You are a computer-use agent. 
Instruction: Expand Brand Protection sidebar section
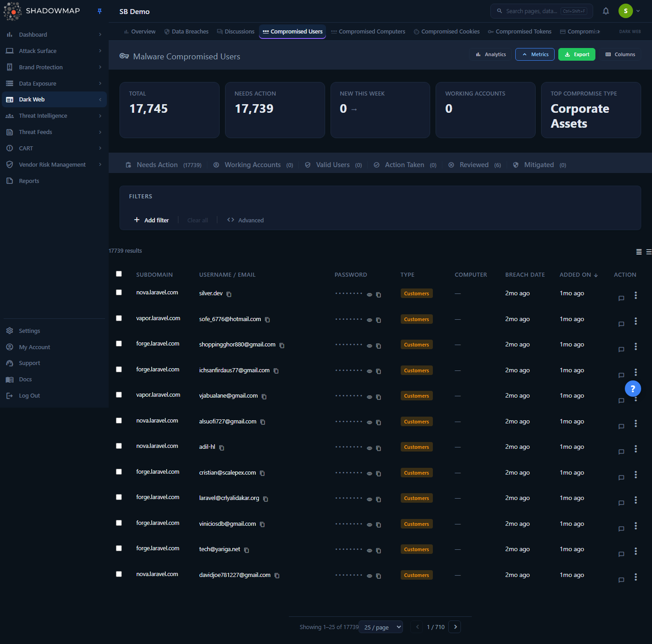pyautogui.click(x=54, y=67)
